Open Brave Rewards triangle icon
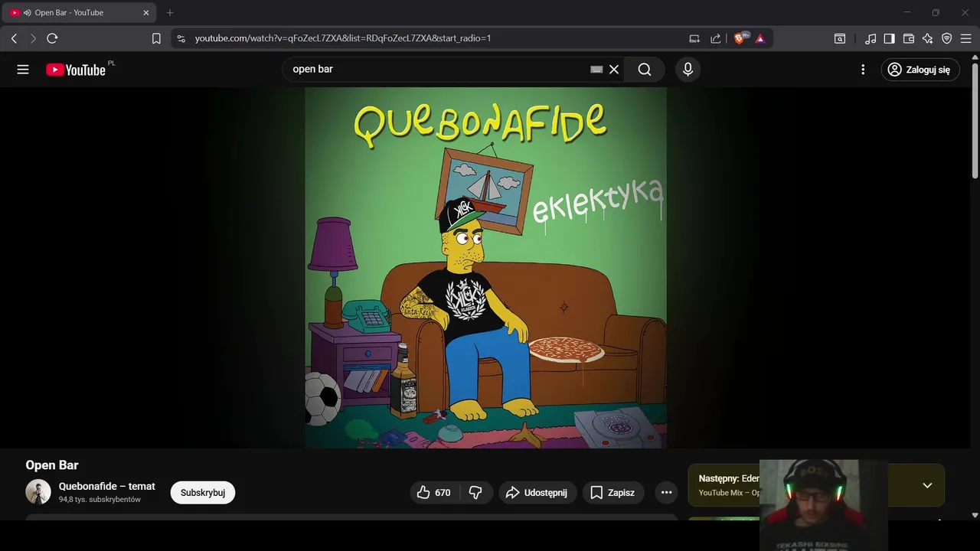Image resolution: width=980 pixels, height=551 pixels. coord(760,38)
